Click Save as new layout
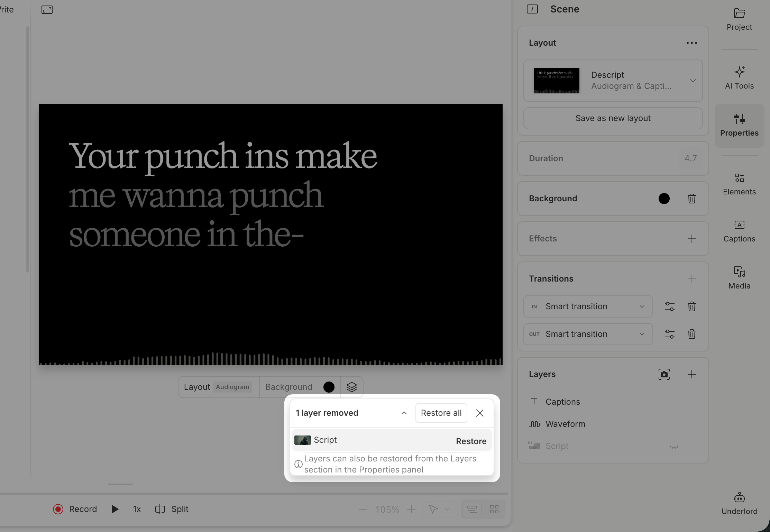 coord(613,118)
